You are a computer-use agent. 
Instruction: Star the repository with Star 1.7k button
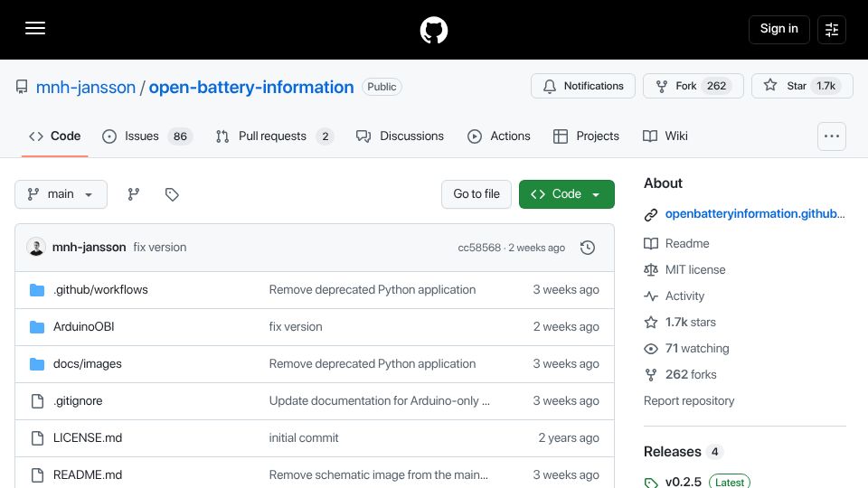(x=802, y=86)
